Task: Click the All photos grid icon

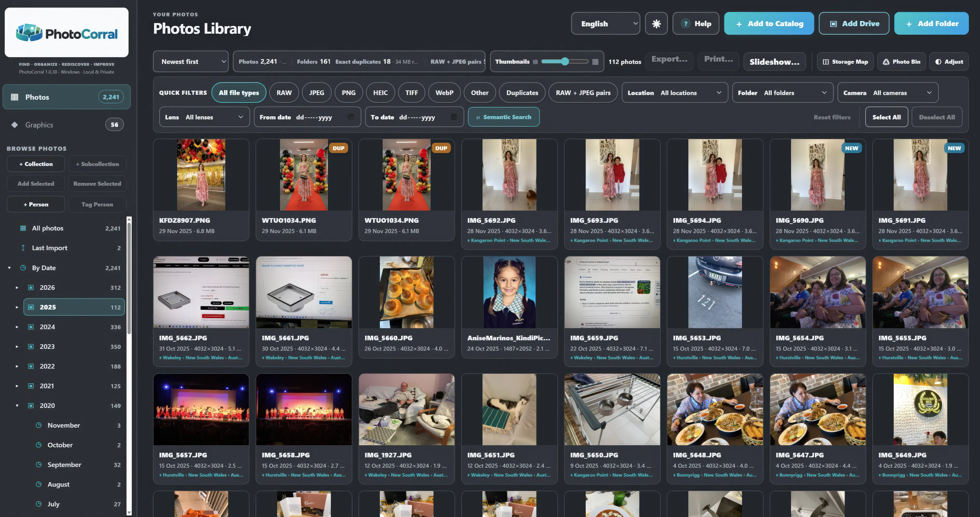Action: pyautogui.click(x=23, y=228)
